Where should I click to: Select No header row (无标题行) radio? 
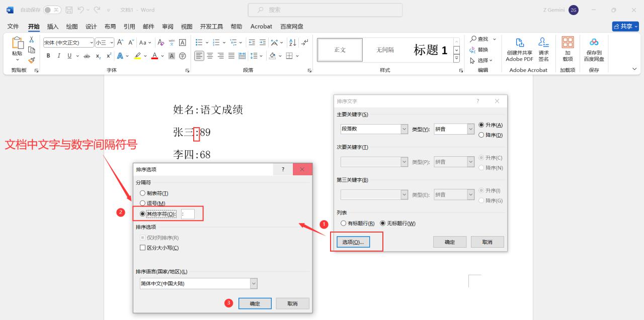[382, 224]
